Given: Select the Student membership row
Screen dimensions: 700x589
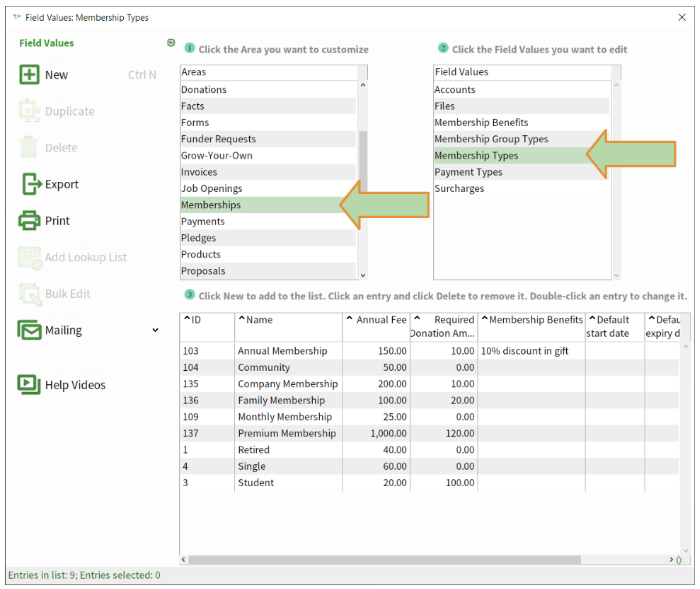Looking at the screenshot, I should pos(429,483).
